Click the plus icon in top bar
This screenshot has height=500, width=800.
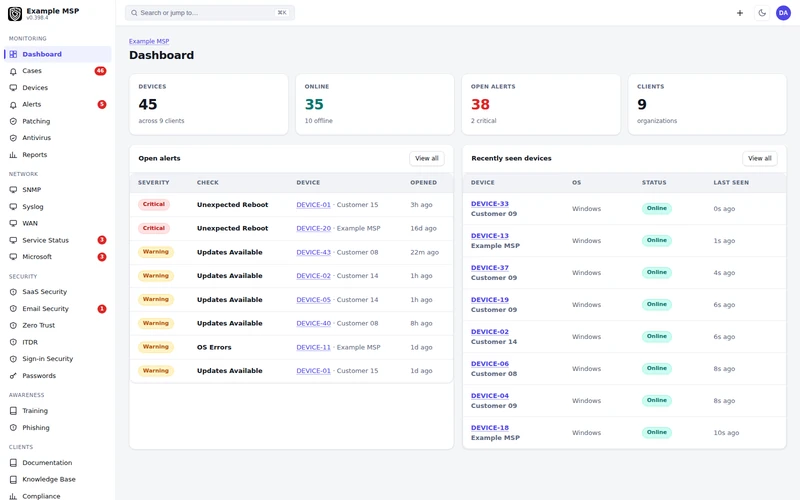(x=740, y=13)
